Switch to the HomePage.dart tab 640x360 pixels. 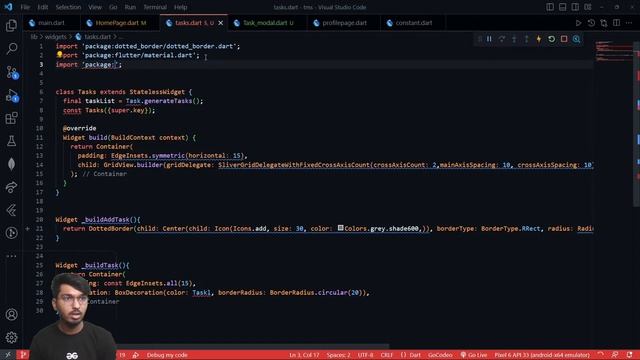(121, 23)
